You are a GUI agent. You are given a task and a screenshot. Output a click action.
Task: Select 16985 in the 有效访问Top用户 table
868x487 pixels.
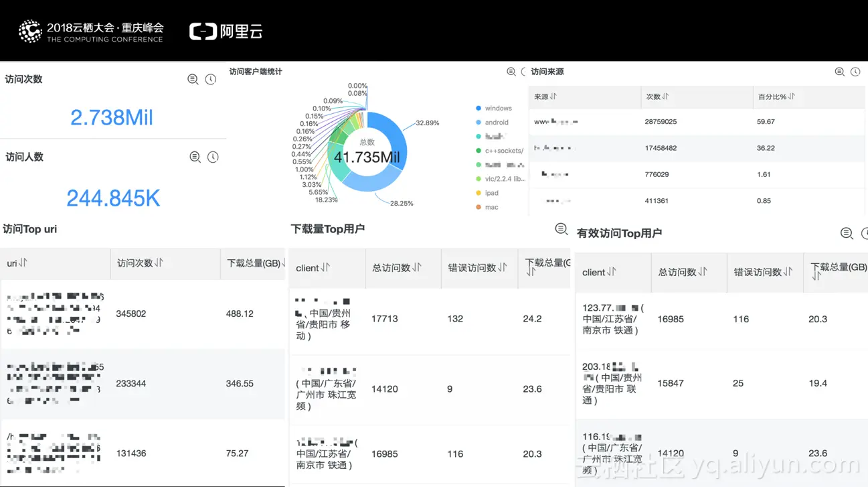(671, 320)
